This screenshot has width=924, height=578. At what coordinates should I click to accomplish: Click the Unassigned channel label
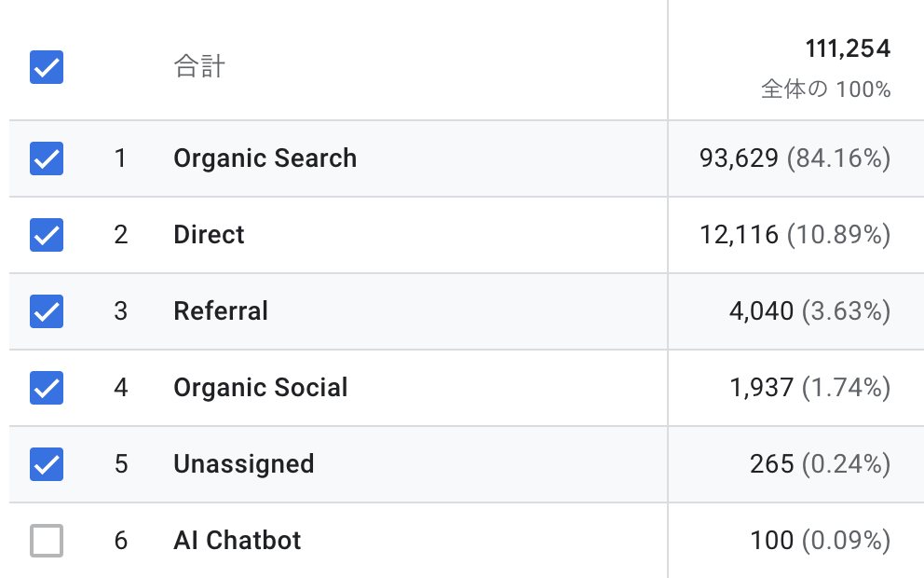click(x=243, y=464)
